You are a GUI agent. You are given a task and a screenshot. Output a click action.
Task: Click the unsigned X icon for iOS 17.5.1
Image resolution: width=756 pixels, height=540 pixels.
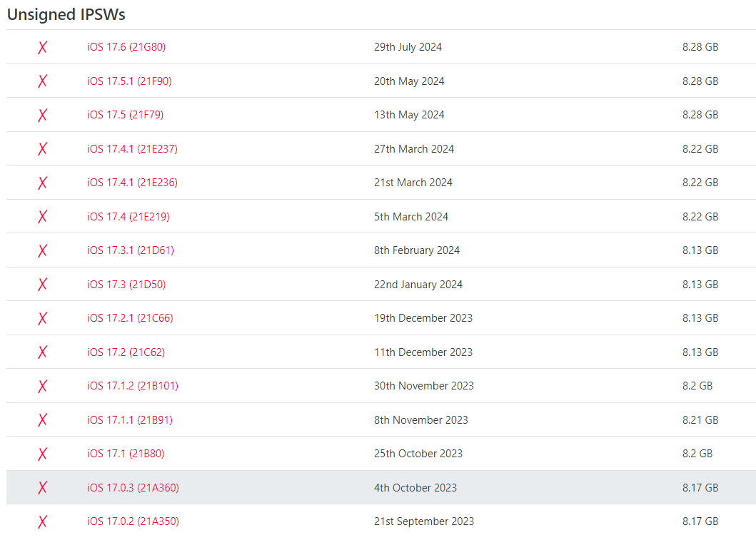(42, 81)
